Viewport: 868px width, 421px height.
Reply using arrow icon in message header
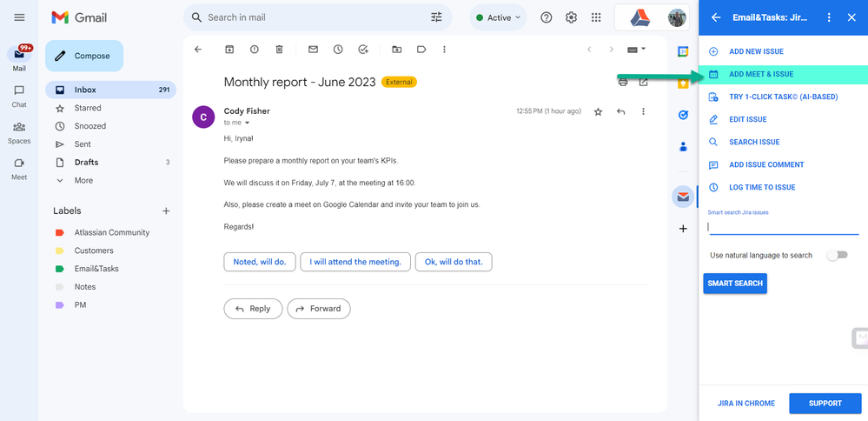(621, 111)
